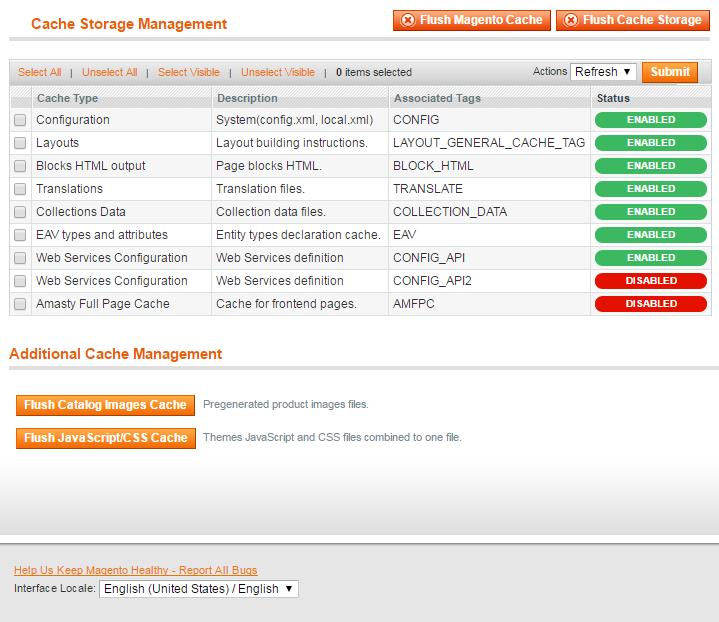This screenshot has width=719, height=622.
Task: Check the Layouts cache checkbox
Action: click(x=20, y=143)
